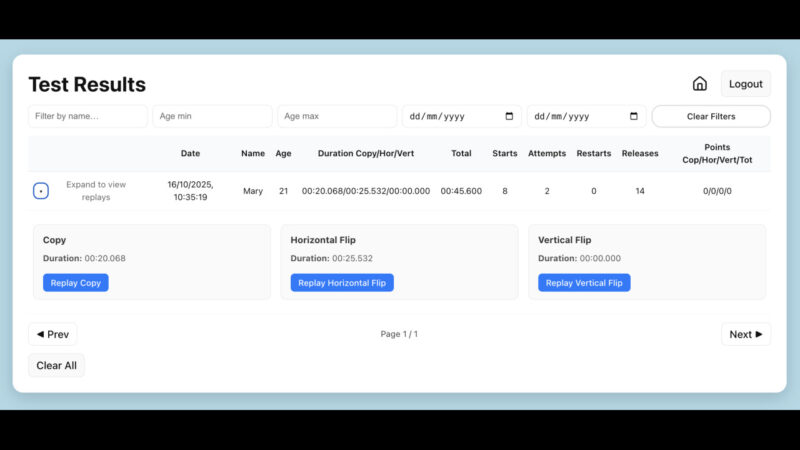Viewport: 800px width, 450px height.
Task: Open the second date filter calendar picker
Action: coord(634,116)
